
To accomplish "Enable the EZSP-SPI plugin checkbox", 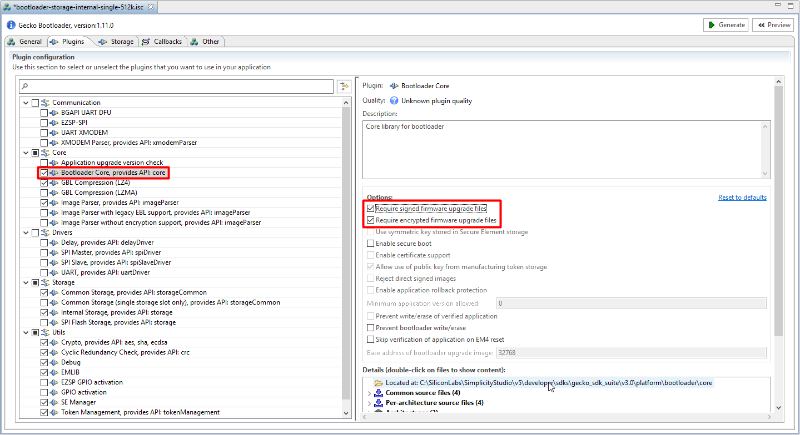I will 44,122.
